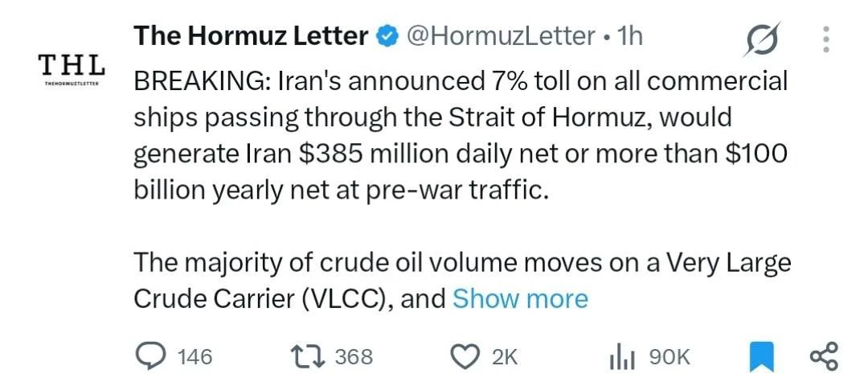Open the BREAKING Iran toll paragraph

461,136
